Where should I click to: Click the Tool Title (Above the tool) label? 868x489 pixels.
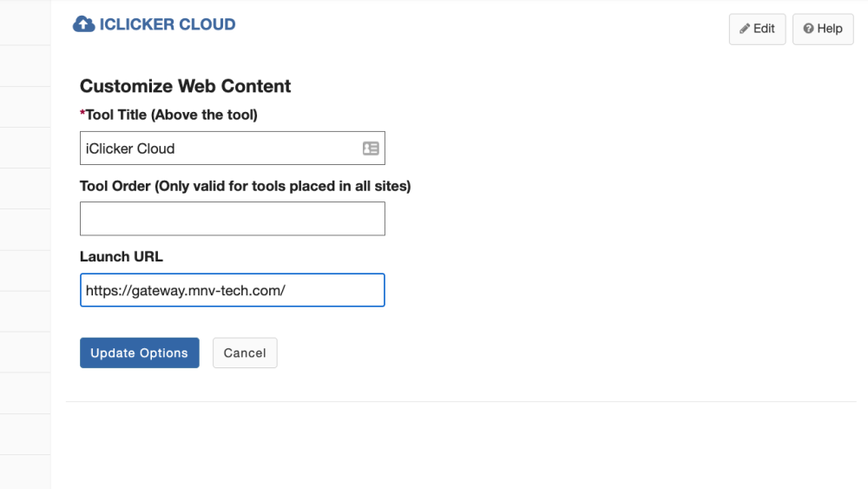pos(169,115)
